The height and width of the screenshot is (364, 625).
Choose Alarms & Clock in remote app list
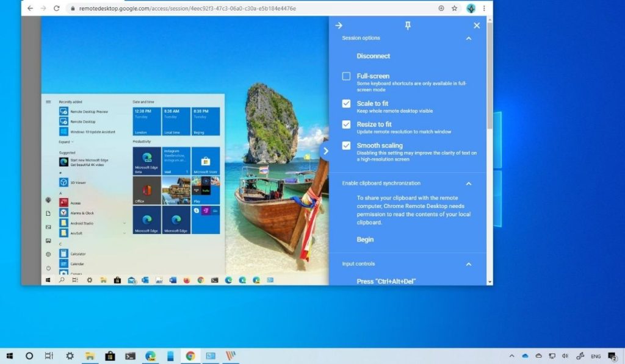click(77, 213)
